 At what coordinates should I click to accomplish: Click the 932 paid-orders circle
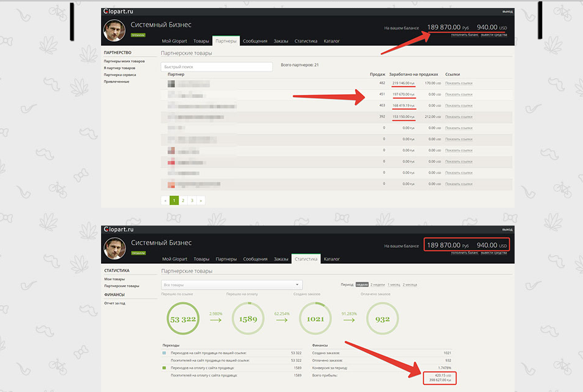coord(382,319)
